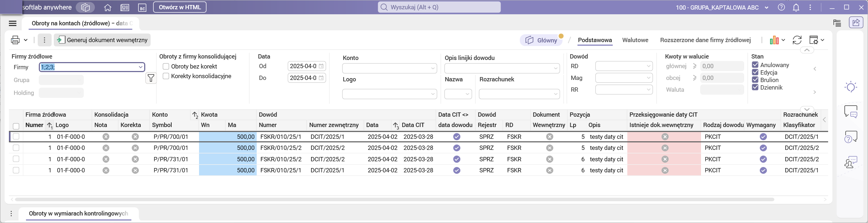This screenshot has width=868, height=223.
Task: Click the Otwórz w HTML button
Action: (x=179, y=7)
